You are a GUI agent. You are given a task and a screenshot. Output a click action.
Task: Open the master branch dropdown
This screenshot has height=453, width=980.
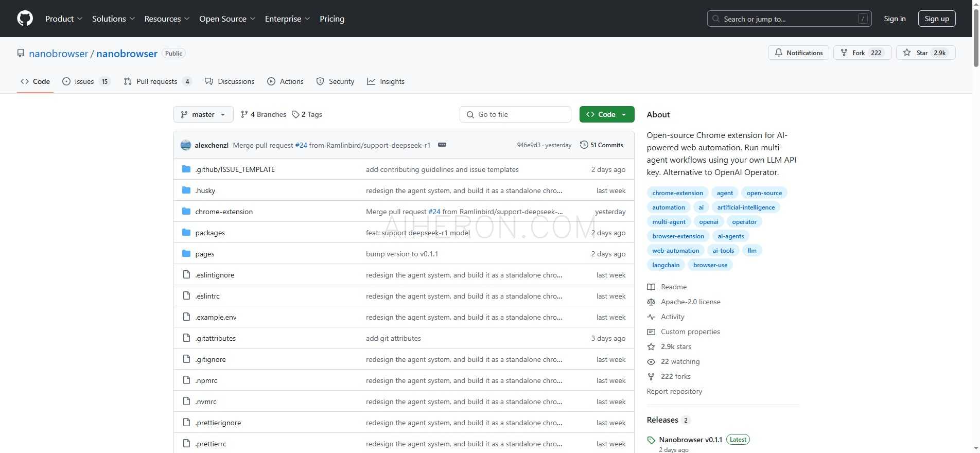point(203,114)
